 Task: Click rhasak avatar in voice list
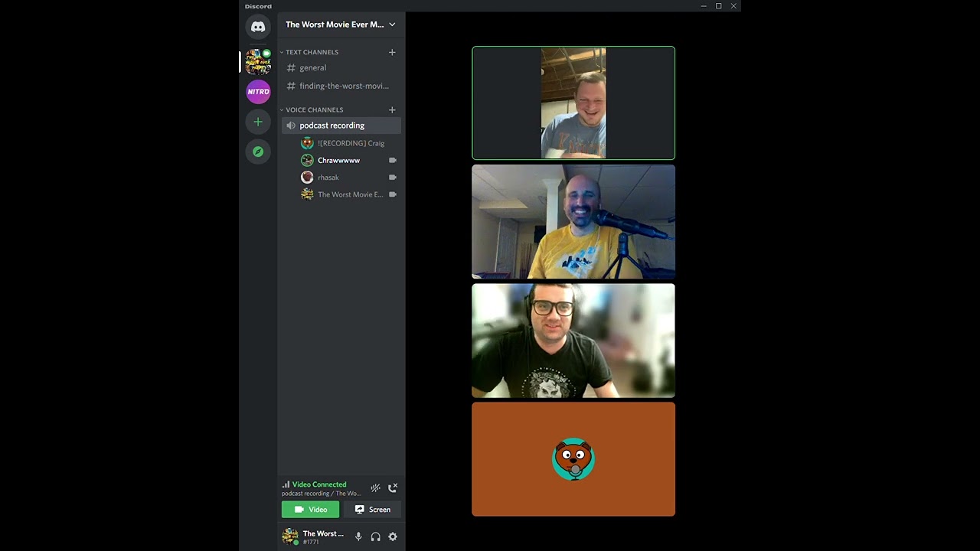pyautogui.click(x=307, y=177)
